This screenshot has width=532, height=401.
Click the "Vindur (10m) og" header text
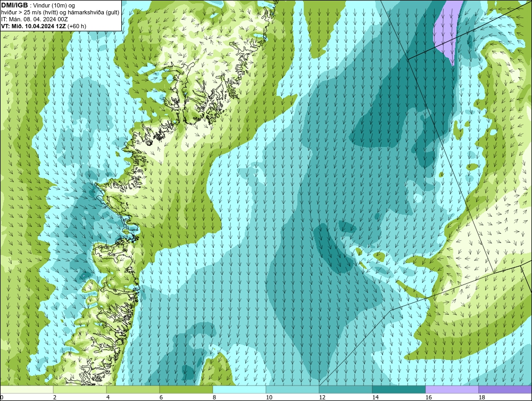(55, 6)
